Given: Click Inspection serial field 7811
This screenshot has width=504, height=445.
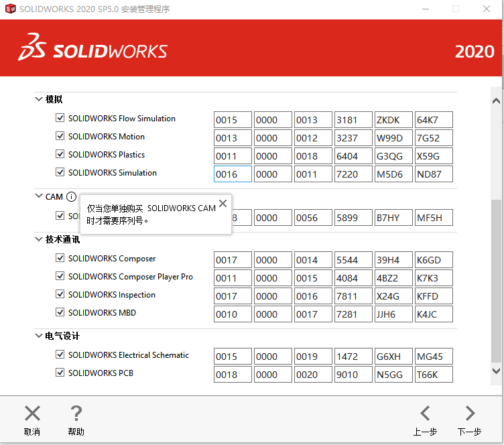Looking at the screenshot, I should (x=354, y=296).
